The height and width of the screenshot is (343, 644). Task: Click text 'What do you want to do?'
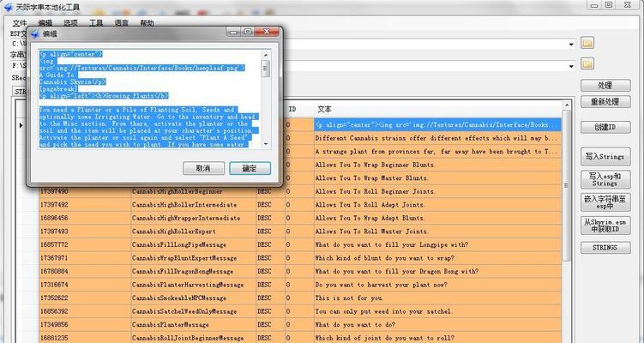(355, 324)
